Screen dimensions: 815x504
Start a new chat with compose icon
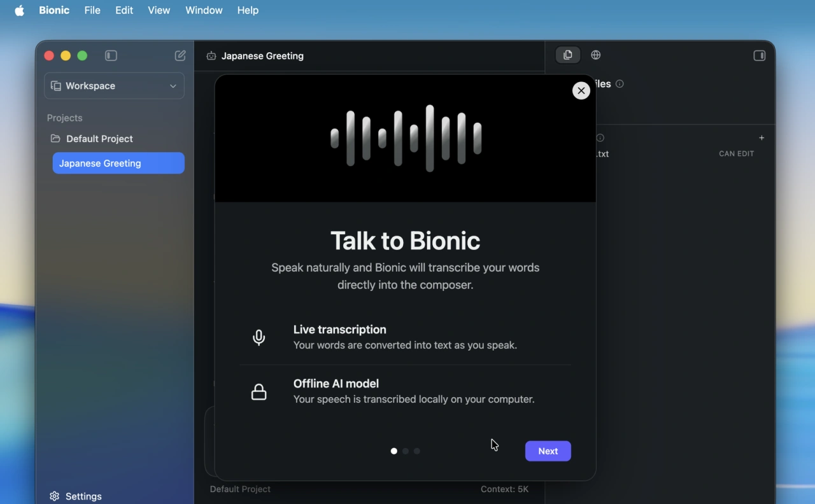point(180,56)
